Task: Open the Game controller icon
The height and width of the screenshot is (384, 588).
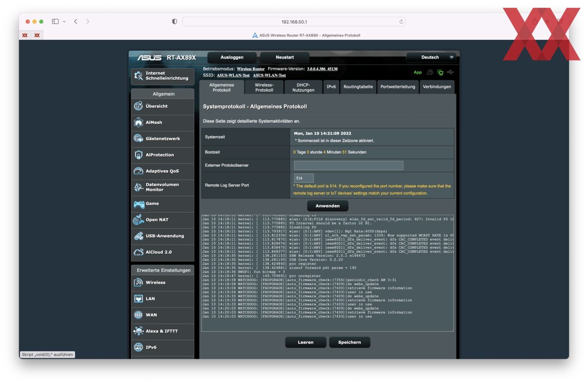Action: pos(138,204)
